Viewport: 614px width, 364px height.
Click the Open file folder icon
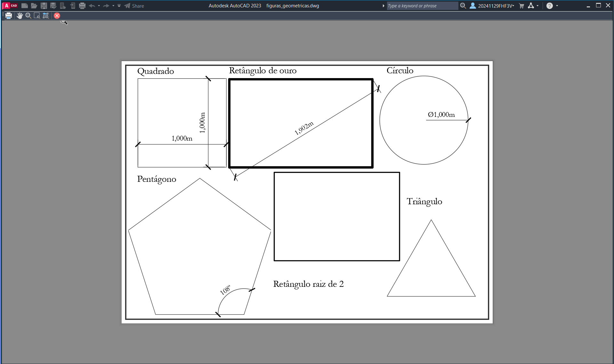(x=34, y=6)
